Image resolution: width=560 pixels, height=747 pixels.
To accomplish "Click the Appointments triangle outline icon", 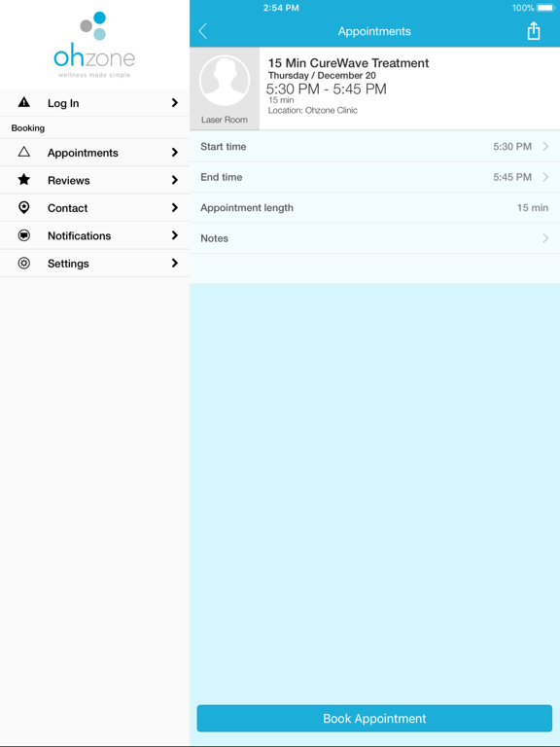I will [23, 152].
